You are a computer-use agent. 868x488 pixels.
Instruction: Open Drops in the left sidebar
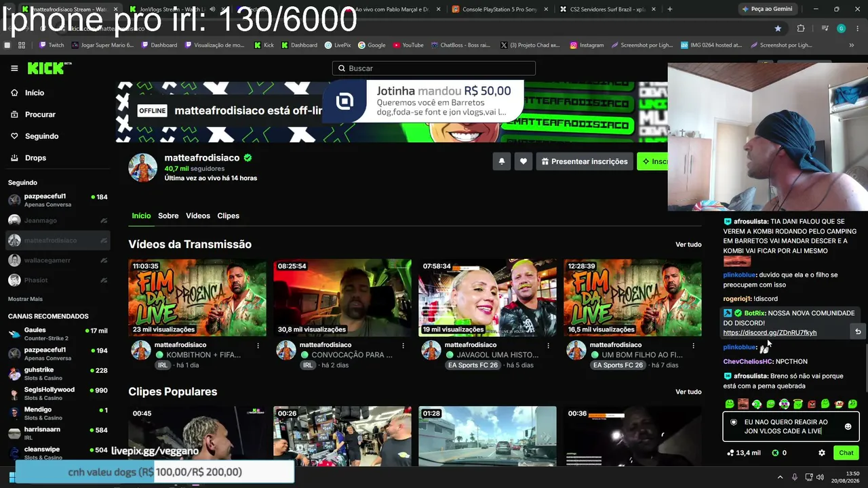(x=35, y=158)
